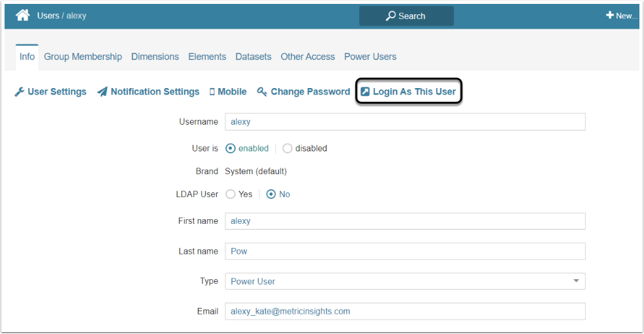Viewport: 644px width, 334px height.
Task: Click the key Change Password icon
Action: 262,92
